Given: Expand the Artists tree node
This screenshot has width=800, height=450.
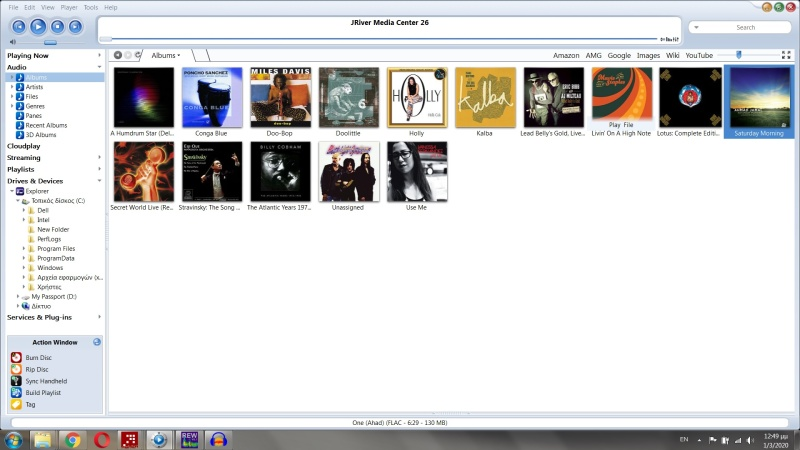Looking at the screenshot, I should coord(12,87).
